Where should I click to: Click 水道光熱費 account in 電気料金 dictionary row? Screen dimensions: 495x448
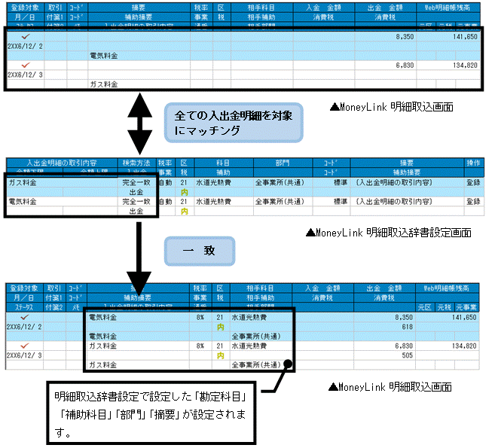[213, 202]
